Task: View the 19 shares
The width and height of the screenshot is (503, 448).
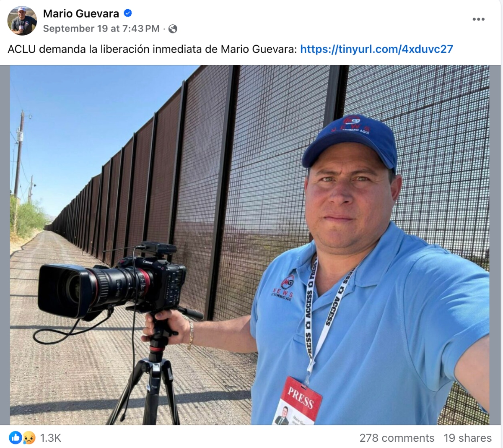Action: (468, 438)
